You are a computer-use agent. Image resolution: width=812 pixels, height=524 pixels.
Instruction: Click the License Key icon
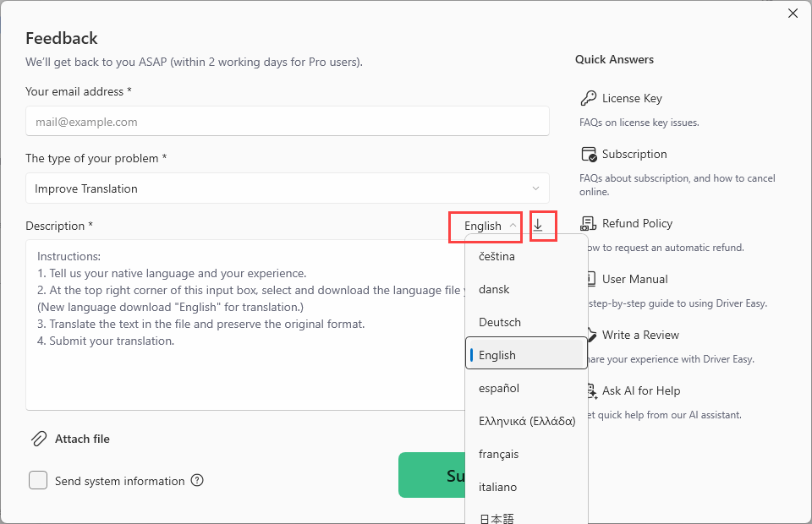(x=589, y=98)
